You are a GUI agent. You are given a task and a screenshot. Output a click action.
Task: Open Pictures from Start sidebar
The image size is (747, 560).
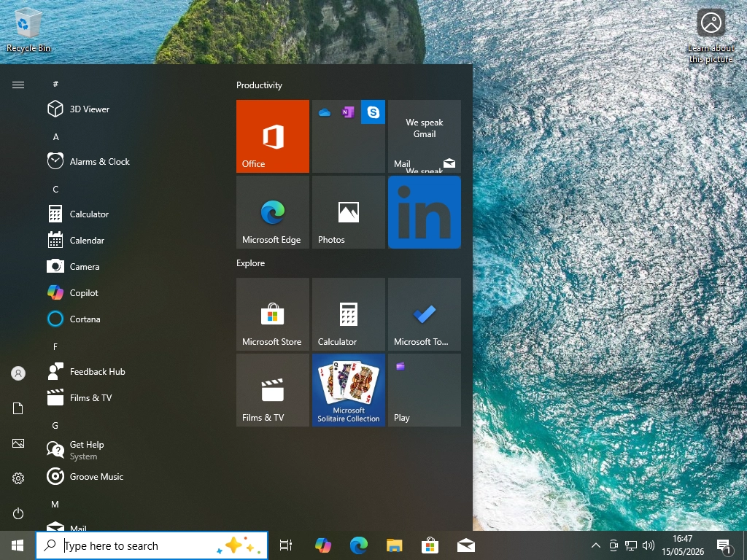tap(18, 443)
